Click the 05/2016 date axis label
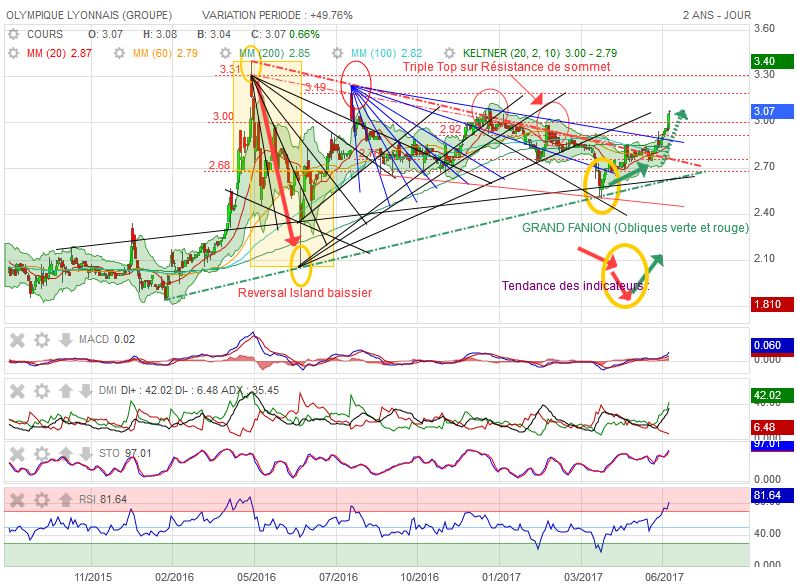Screen dimensions: 798x587 256,577
